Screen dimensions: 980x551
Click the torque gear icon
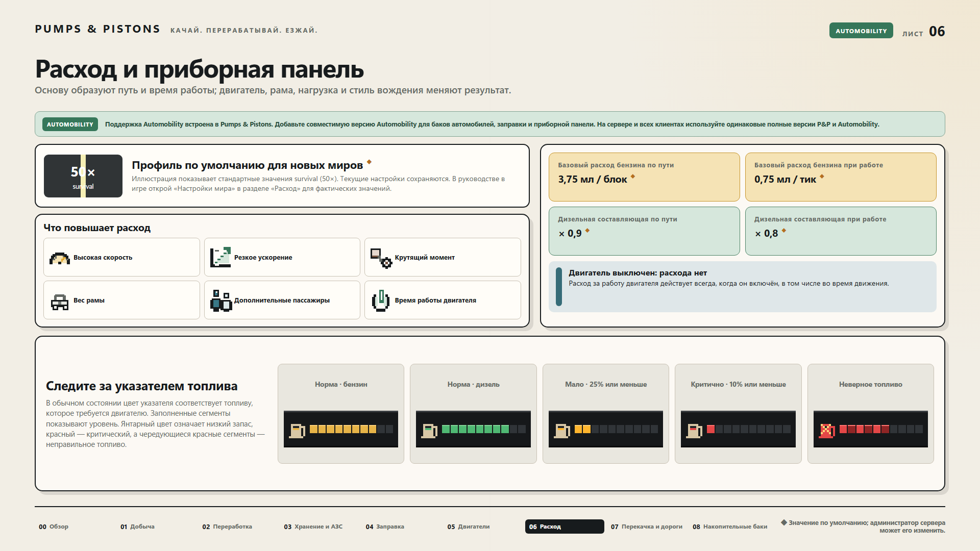coord(381,258)
